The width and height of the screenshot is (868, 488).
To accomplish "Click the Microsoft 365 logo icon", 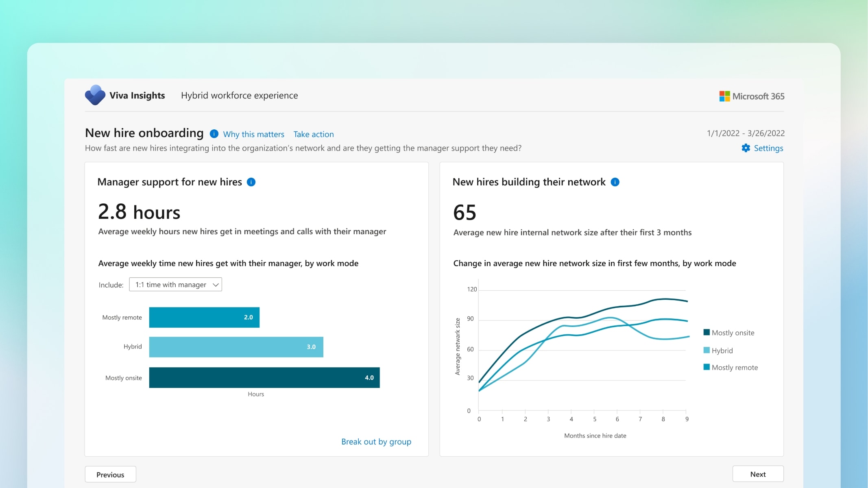I will (724, 96).
